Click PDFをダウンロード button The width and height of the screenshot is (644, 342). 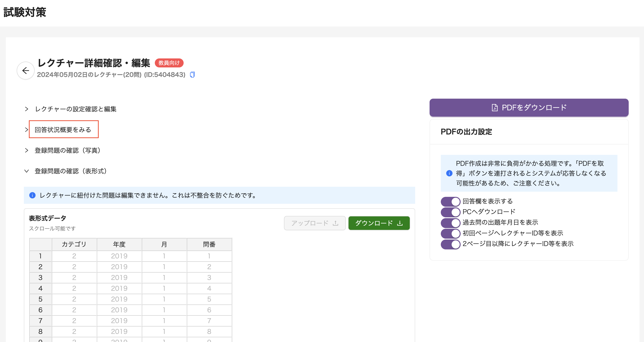click(529, 108)
